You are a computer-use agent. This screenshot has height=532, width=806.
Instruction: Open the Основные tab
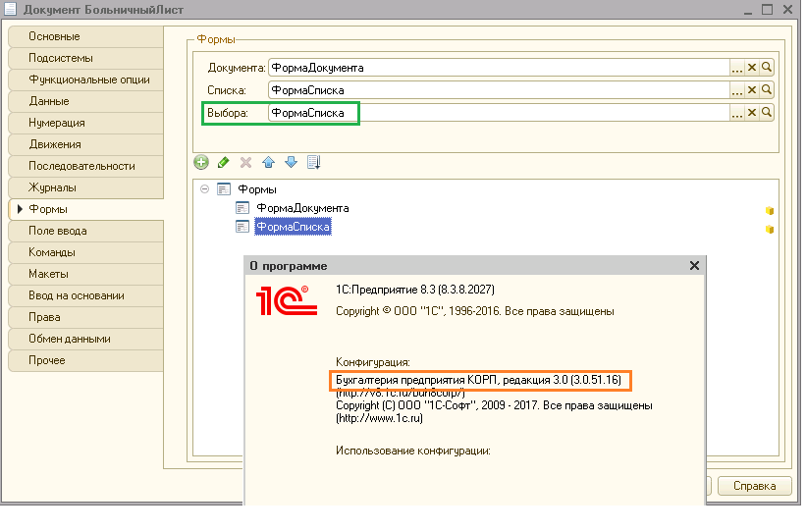(x=86, y=36)
